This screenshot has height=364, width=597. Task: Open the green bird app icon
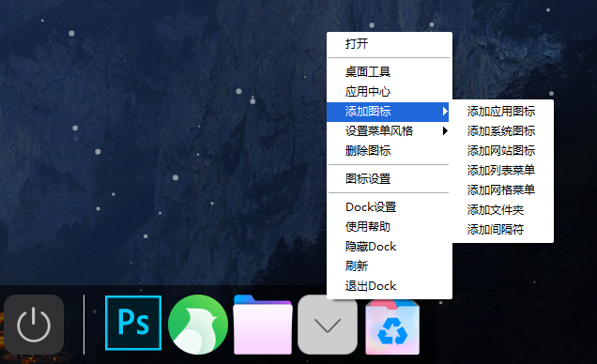pyautogui.click(x=198, y=325)
